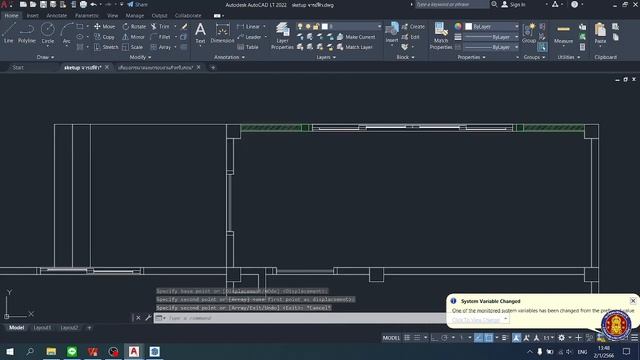Click the Make Current layer button
The width and height of the screenshot is (640, 360).
tap(356, 37)
